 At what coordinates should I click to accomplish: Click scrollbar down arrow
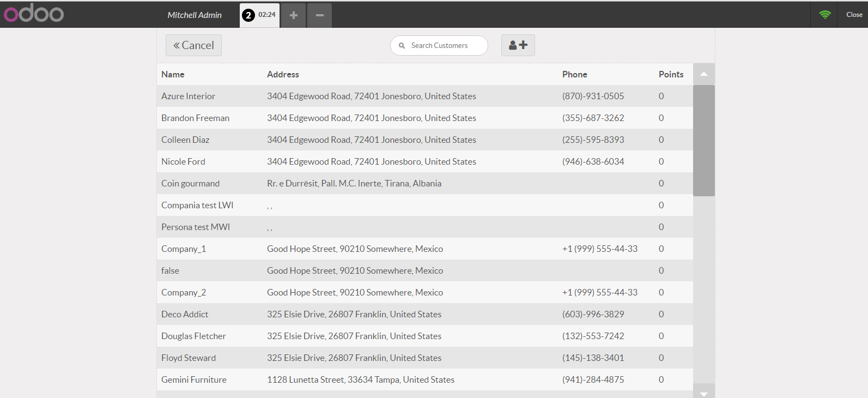[x=704, y=392]
